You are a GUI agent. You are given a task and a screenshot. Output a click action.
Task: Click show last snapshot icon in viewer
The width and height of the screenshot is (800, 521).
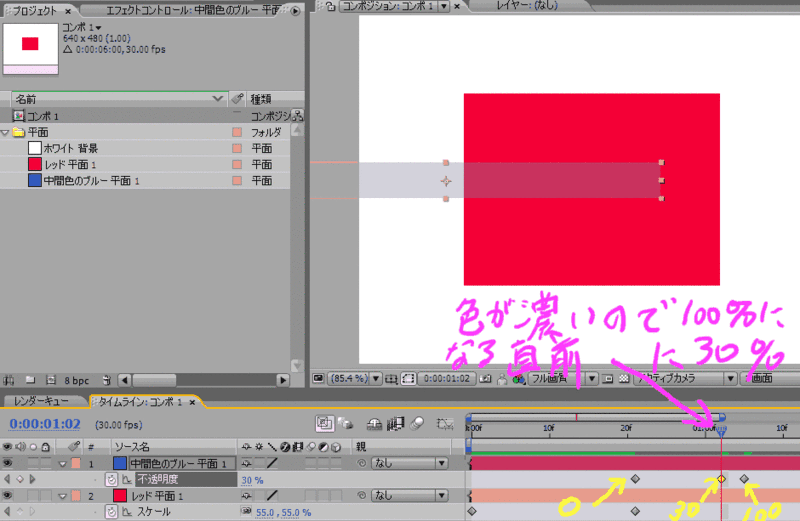[x=502, y=379]
